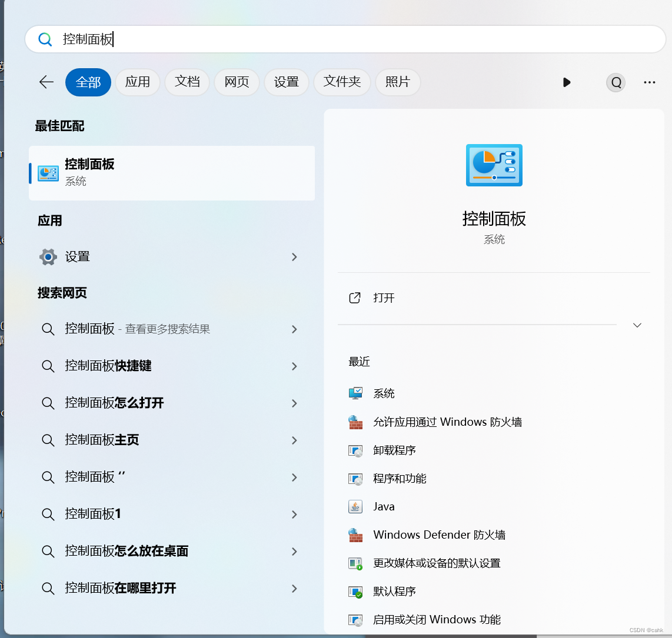Click magnifier icon beside 控制面板怎么放在桌面

click(48, 552)
